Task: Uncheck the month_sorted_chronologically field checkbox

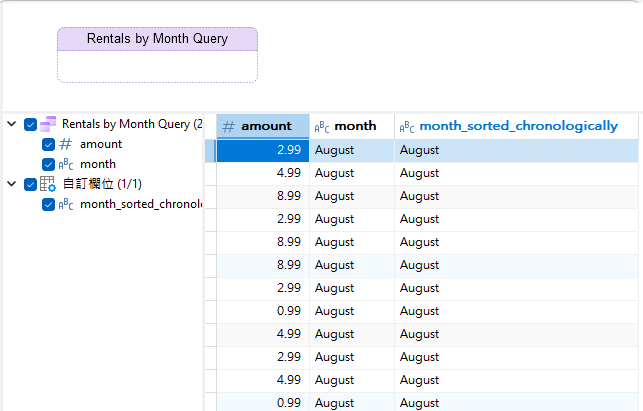Action: [48, 204]
